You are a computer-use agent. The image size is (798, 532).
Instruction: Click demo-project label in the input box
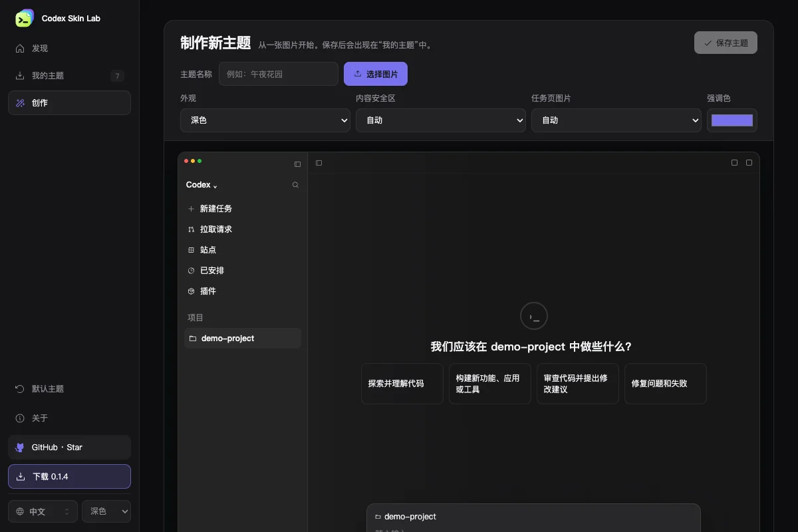410,517
